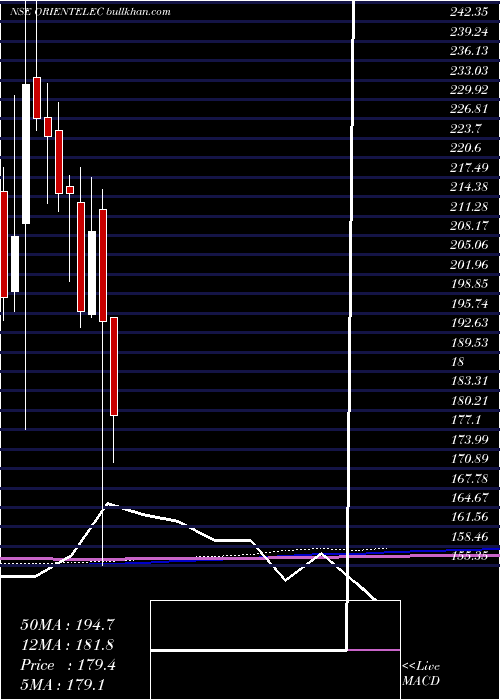Image resolution: width=500 pixels, height=700 pixels.
Task: Click the 50MA : 194.7 readout
Action: (x=69, y=625)
